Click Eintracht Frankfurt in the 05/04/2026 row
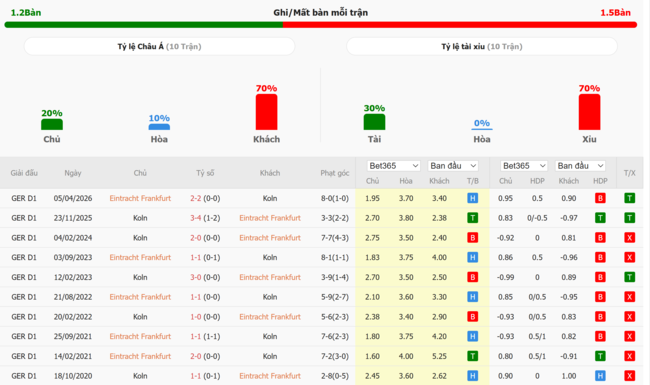Viewport: 650px width, 385px height. pos(140,198)
